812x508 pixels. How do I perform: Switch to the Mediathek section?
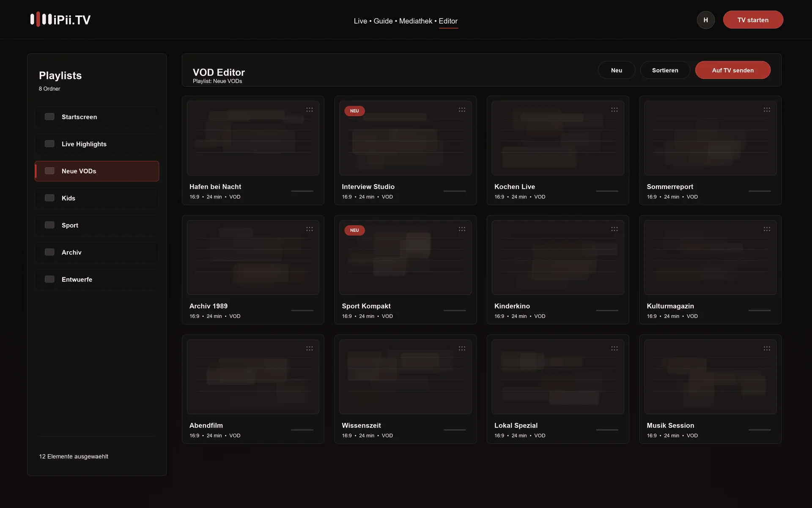[416, 21]
